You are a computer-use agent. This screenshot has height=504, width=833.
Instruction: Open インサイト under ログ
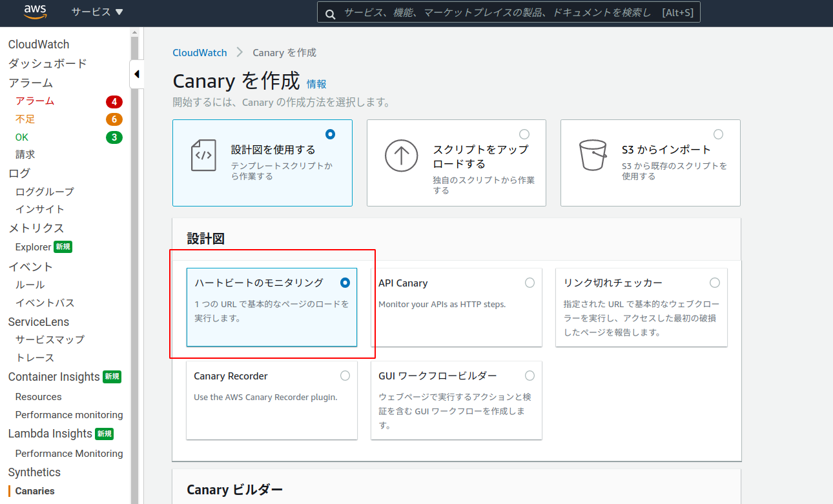point(40,209)
